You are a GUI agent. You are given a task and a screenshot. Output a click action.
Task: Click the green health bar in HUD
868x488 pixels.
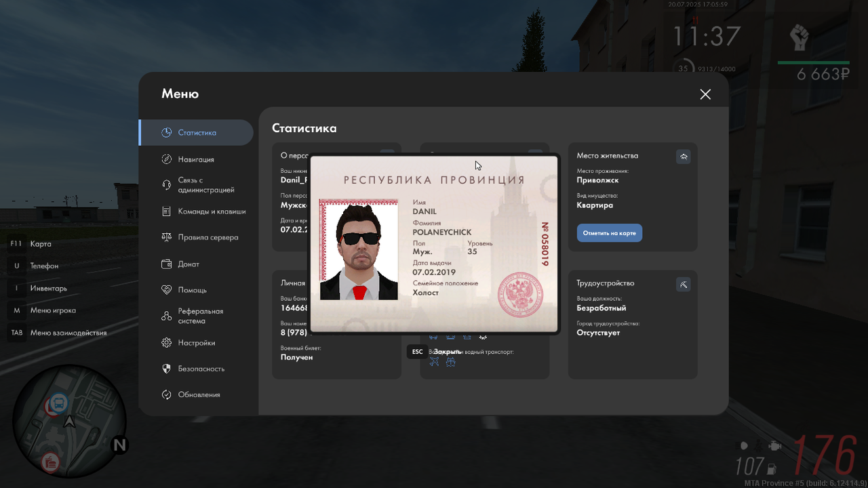[814, 62]
